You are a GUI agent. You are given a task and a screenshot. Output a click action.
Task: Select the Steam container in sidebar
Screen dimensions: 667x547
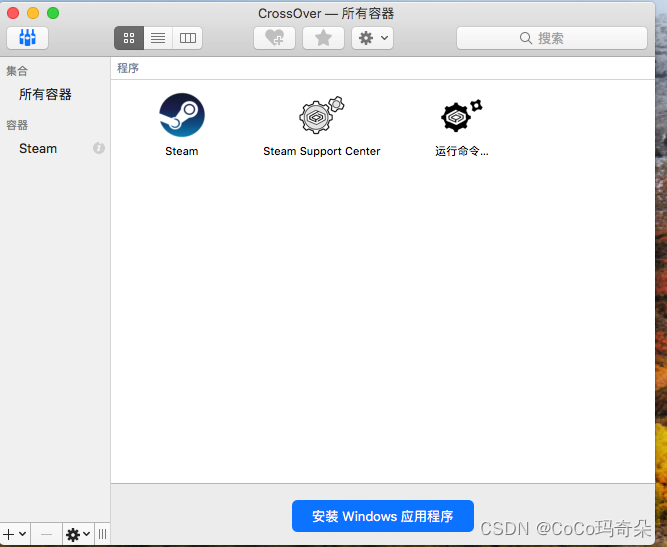click(x=38, y=148)
